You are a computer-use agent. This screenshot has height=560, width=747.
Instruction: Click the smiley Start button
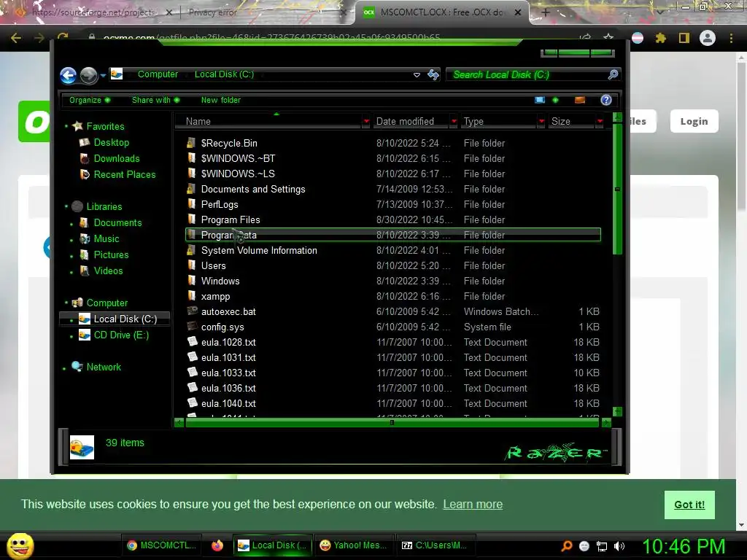20,545
